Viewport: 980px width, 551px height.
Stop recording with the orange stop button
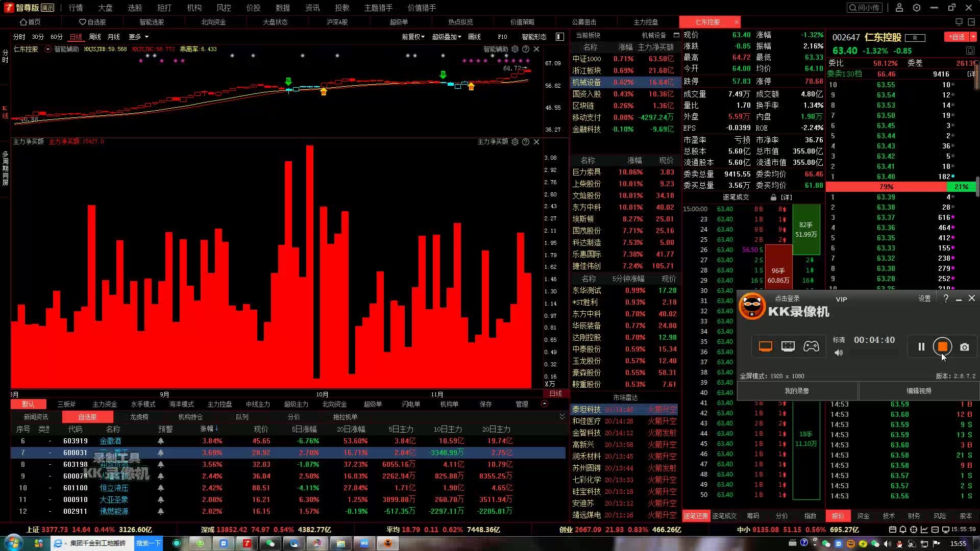pos(942,347)
